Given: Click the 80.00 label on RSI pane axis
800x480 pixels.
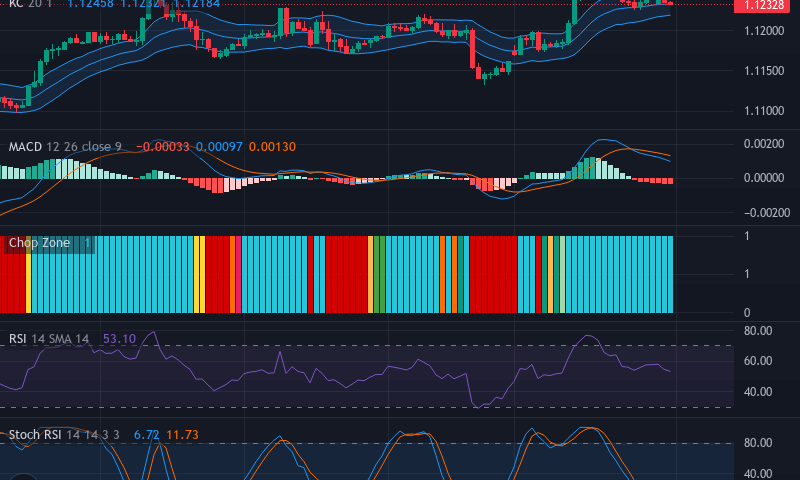Looking at the screenshot, I should (x=758, y=331).
